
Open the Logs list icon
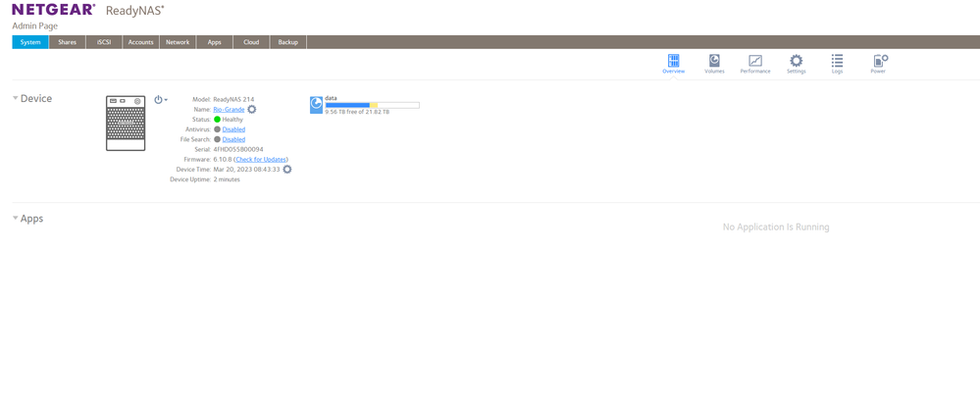coord(837,61)
